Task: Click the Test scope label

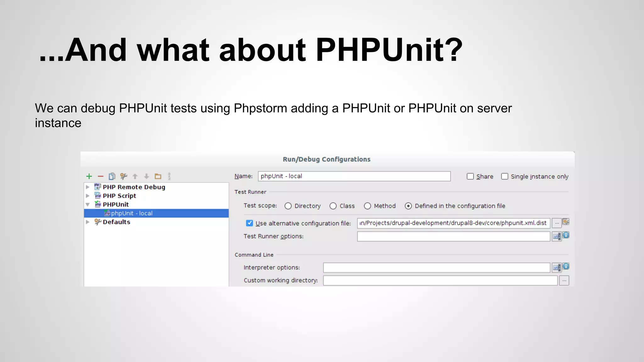Action: pyautogui.click(x=260, y=206)
